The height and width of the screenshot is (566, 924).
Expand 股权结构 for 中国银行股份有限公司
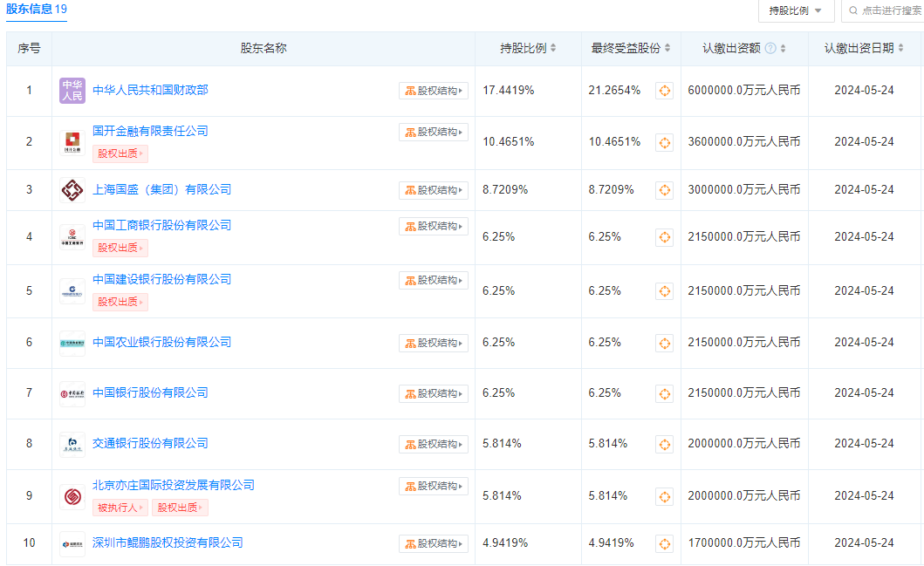click(434, 394)
